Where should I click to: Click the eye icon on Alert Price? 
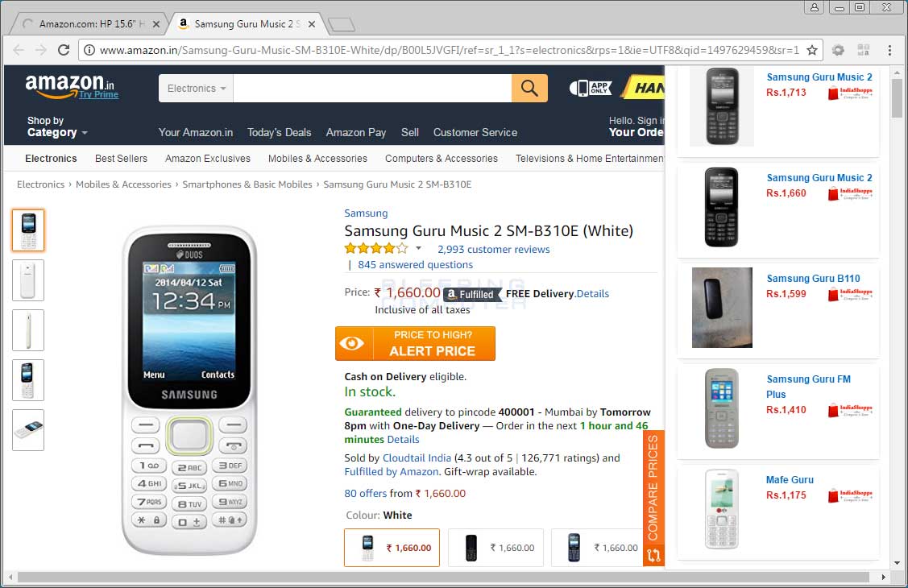351,344
